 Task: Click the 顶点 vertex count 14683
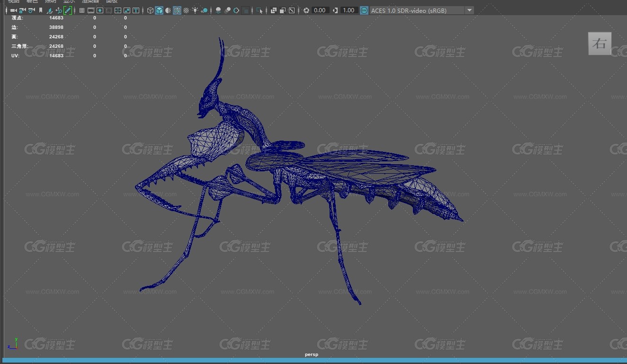point(56,18)
